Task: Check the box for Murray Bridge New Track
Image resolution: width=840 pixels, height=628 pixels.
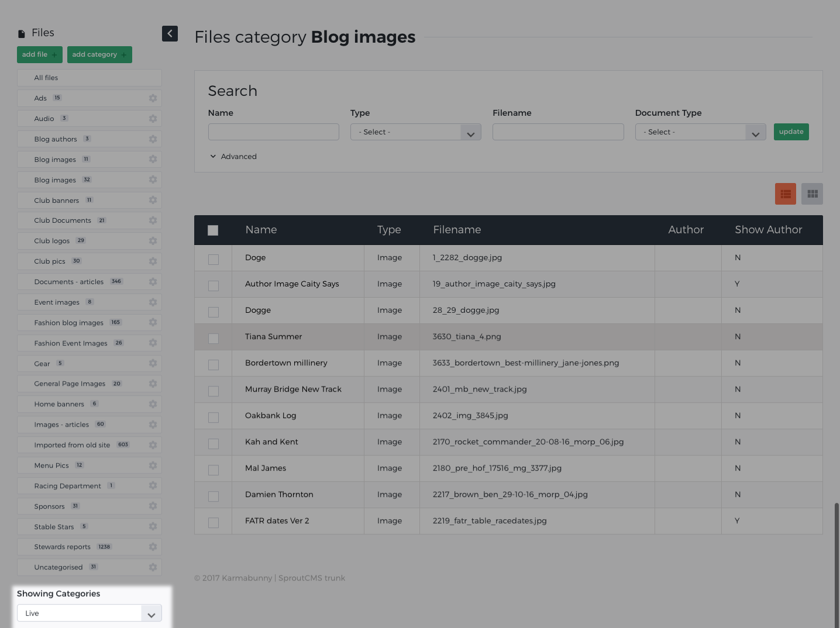Action: [214, 391]
